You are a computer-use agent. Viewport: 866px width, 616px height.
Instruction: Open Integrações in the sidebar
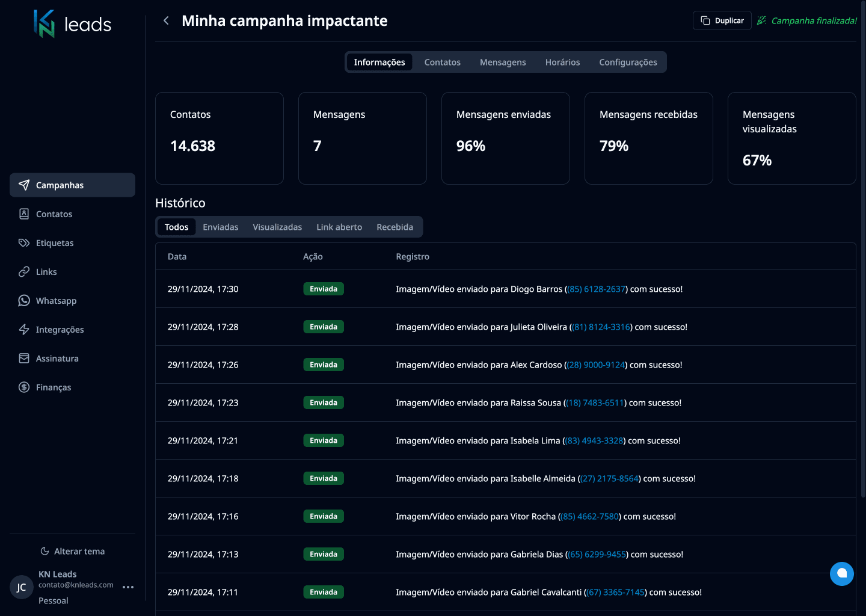pos(72,329)
